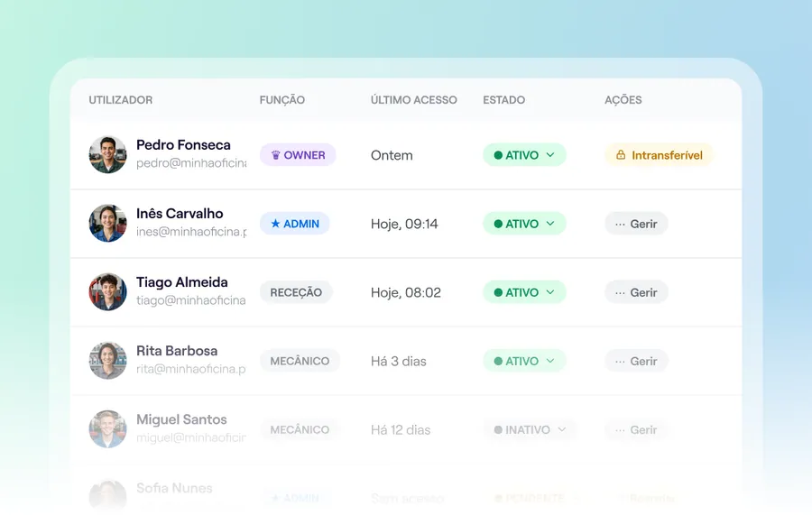Open the ATIVO status dropdown for Rita Barbosa

[x=524, y=361]
